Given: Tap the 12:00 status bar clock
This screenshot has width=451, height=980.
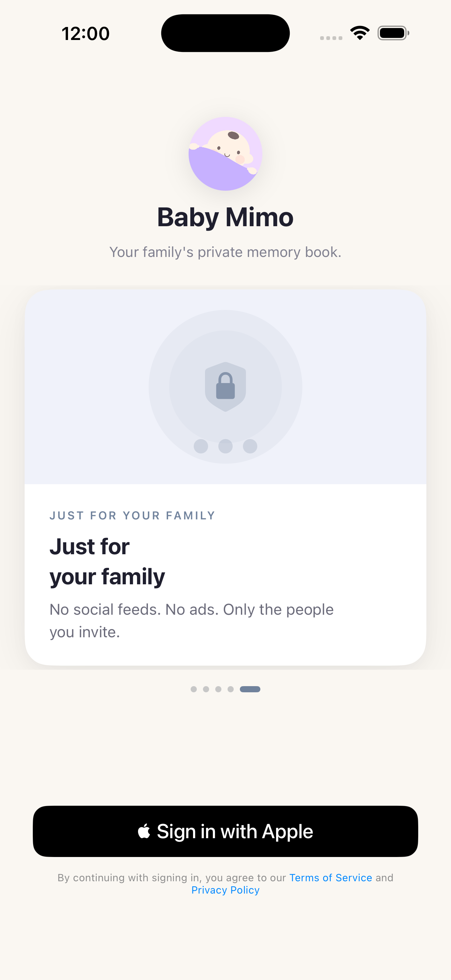Looking at the screenshot, I should coord(85,33).
